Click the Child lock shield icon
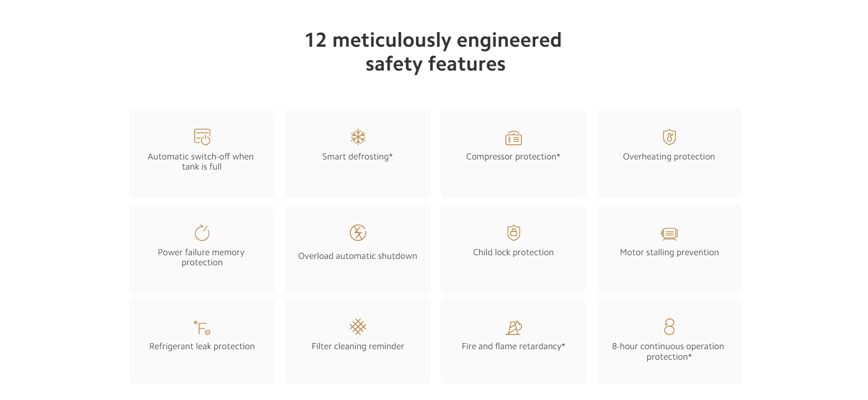This screenshot has width=868, height=400. coord(514,233)
